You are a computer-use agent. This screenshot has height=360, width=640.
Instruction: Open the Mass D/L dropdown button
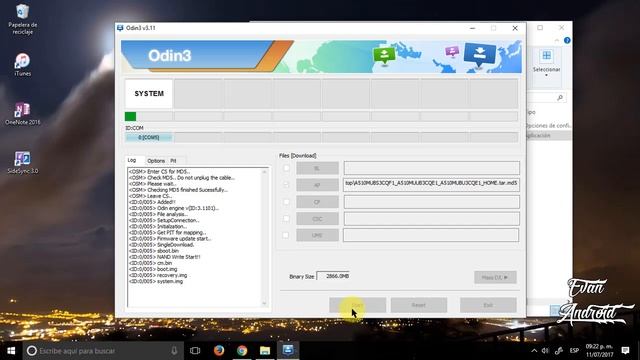[x=495, y=277]
